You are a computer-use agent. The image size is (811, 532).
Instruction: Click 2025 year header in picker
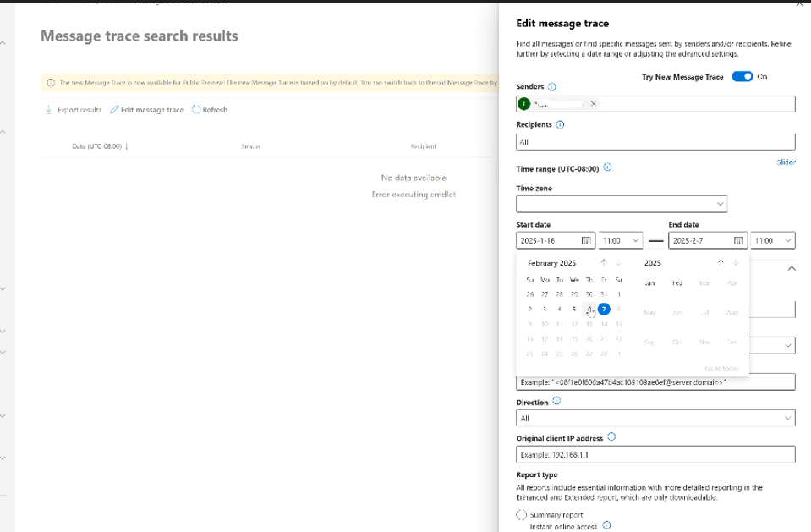(x=653, y=263)
